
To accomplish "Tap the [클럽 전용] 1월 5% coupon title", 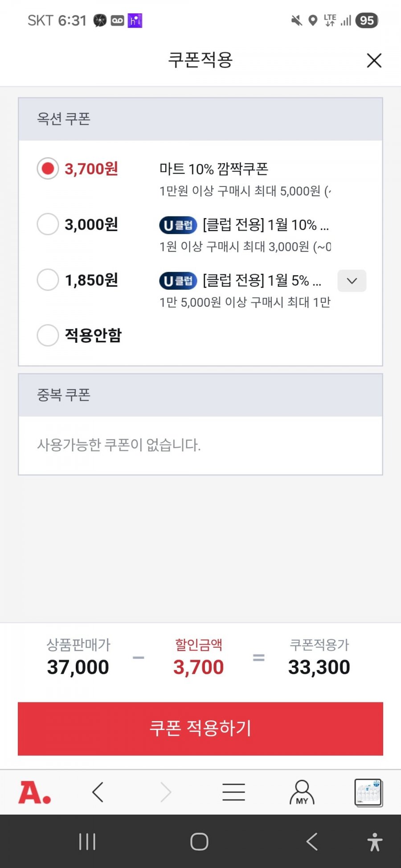I will [x=262, y=280].
